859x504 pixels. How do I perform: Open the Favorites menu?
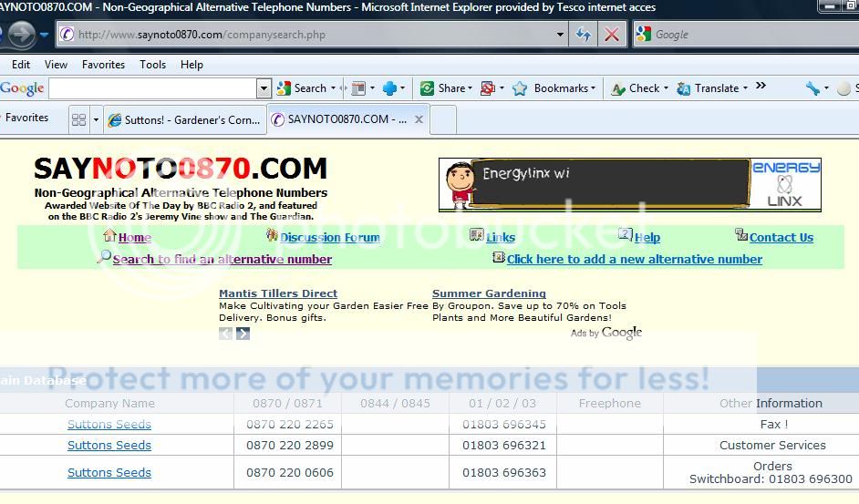pyautogui.click(x=103, y=65)
